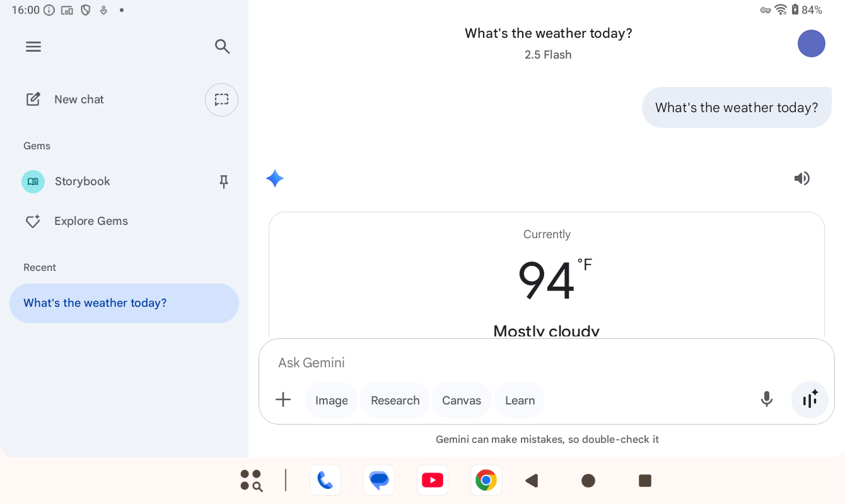845x504 pixels.
Task: Enable the Research mode chip
Action: point(395,400)
